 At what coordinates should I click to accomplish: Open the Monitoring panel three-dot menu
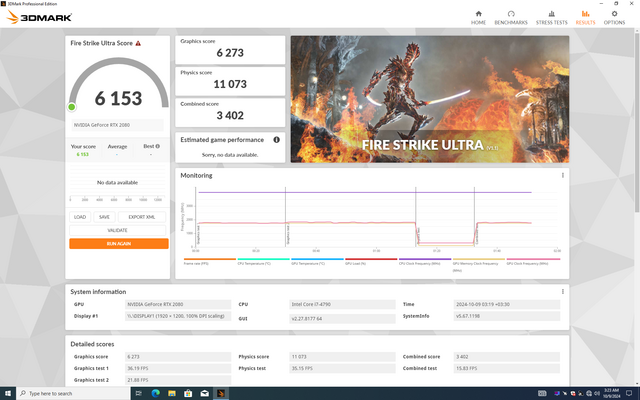click(x=563, y=176)
